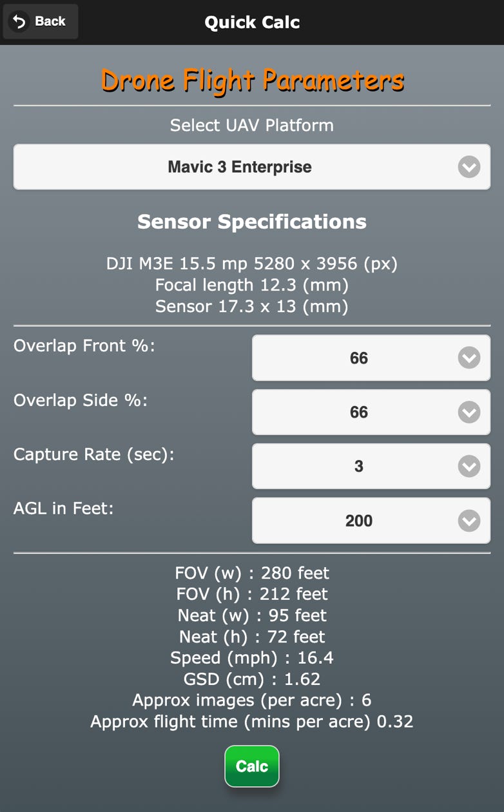The height and width of the screenshot is (812, 504).
Task: Click the Capture Rate (sec) label
Action: [94, 454]
